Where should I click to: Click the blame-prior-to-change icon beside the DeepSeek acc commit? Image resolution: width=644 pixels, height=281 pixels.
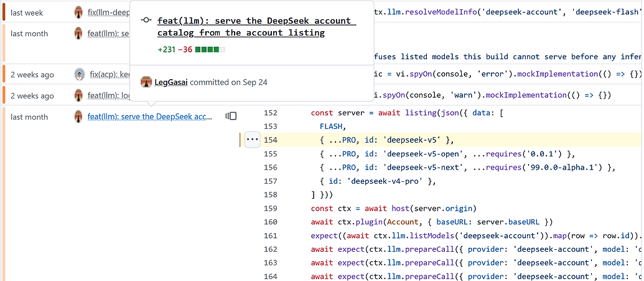231,117
